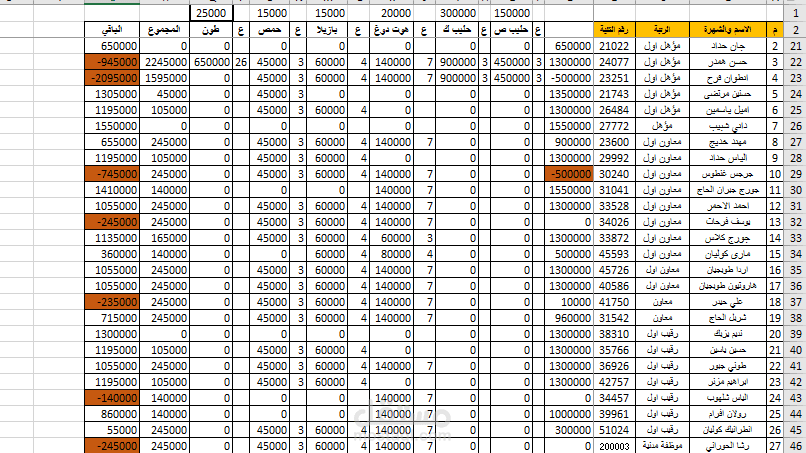Viewport: 806px width, 453px height.
Task: Select the 20000 price cell above هوت دوغ
Action: point(391,13)
